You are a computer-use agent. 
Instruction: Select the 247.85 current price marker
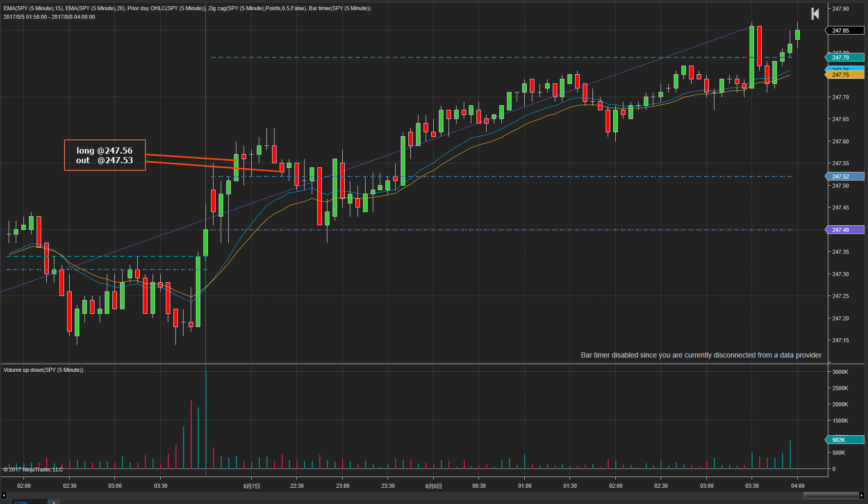(x=844, y=31)
